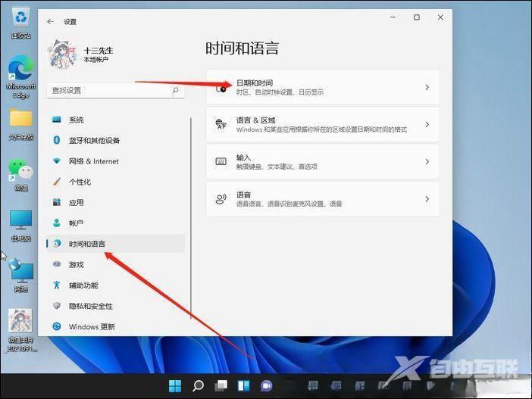Viewport: 532px width, 399px height.
Task: Open 帐户 settings in the sidebar
Action: (116, 223)
